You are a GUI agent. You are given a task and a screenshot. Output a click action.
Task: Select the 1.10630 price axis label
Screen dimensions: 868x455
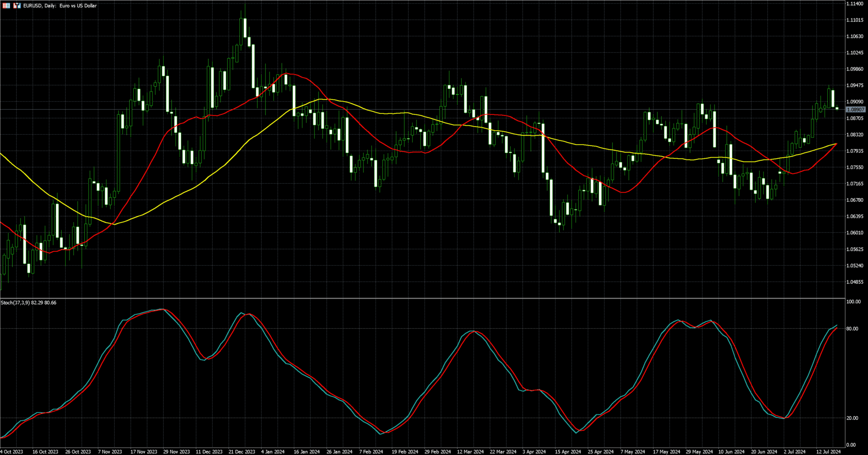click(855, 36)
